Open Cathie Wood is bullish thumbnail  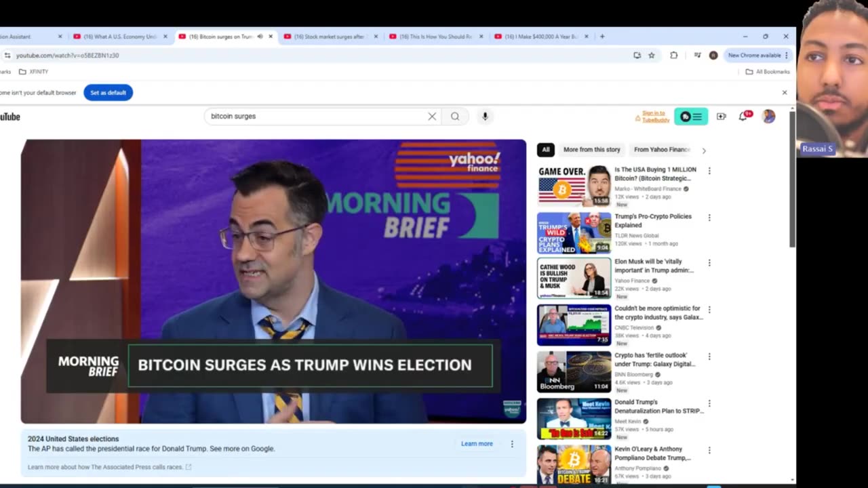[x=574, y=278]
